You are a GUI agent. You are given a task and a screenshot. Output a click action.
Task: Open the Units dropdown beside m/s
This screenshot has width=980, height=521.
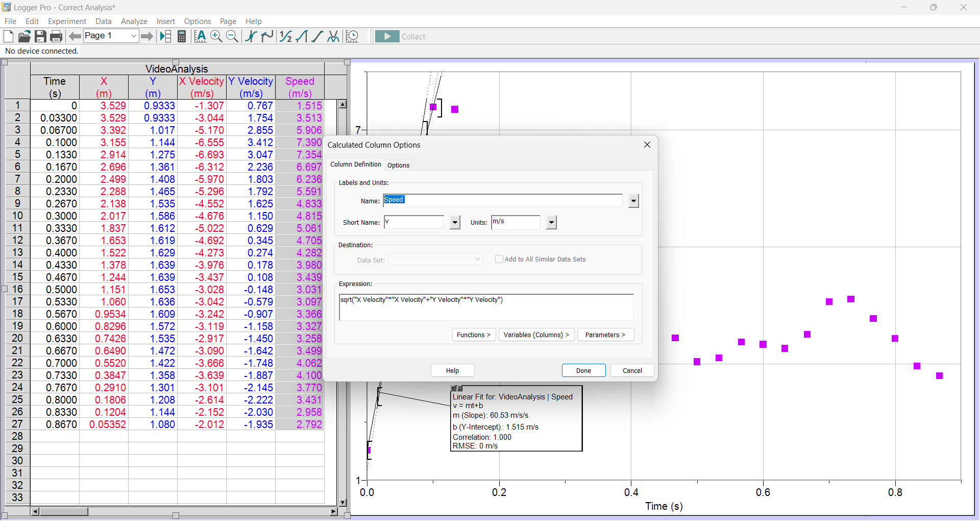click(x=551, y=222)
